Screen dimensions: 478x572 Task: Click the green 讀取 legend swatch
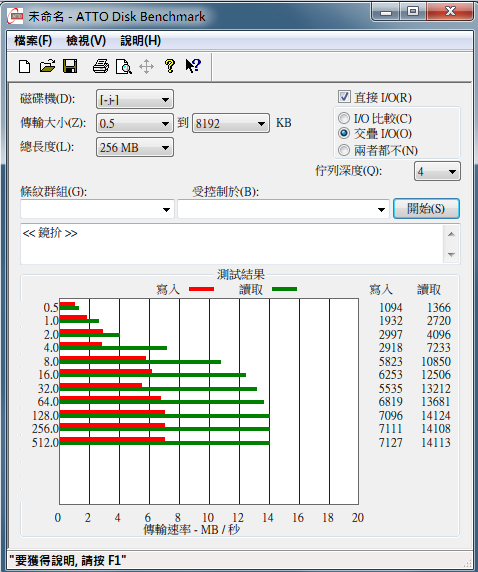pyautogui.click(x=285, y=289)
